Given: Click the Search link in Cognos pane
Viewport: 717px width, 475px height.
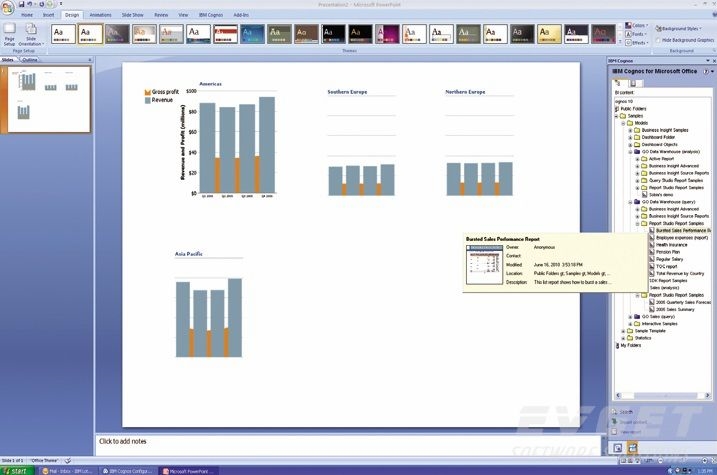Looking at the screenshot, I should (626, 412).
